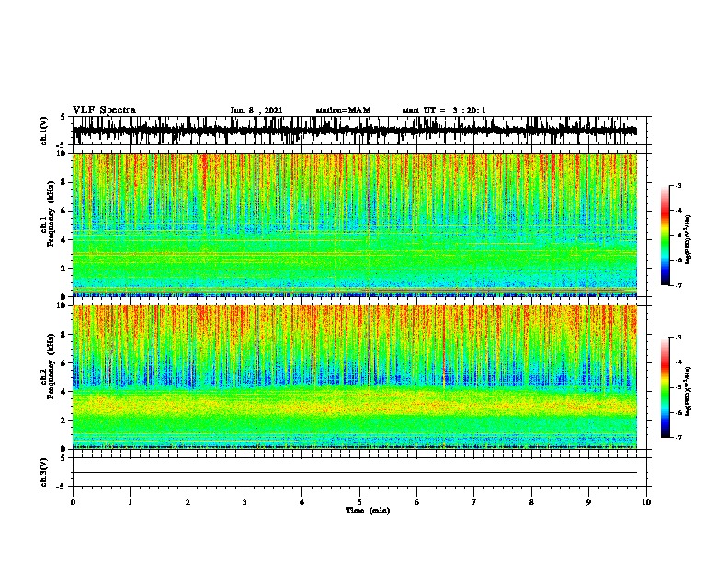Click the "-3" label on ch.2 colorbar
Screen dimensions: 728x563
point(678,338)
